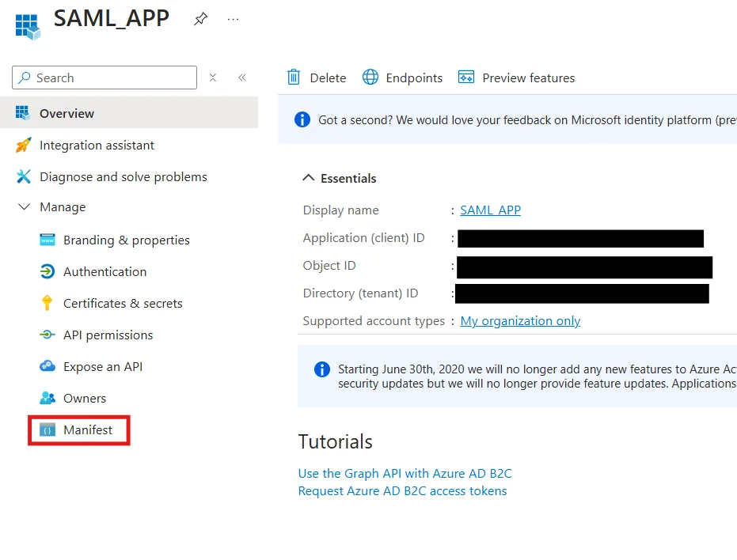This screenshot has width=737, height=560.
Task: Open the My organization only link
Action: click(520, 320)
